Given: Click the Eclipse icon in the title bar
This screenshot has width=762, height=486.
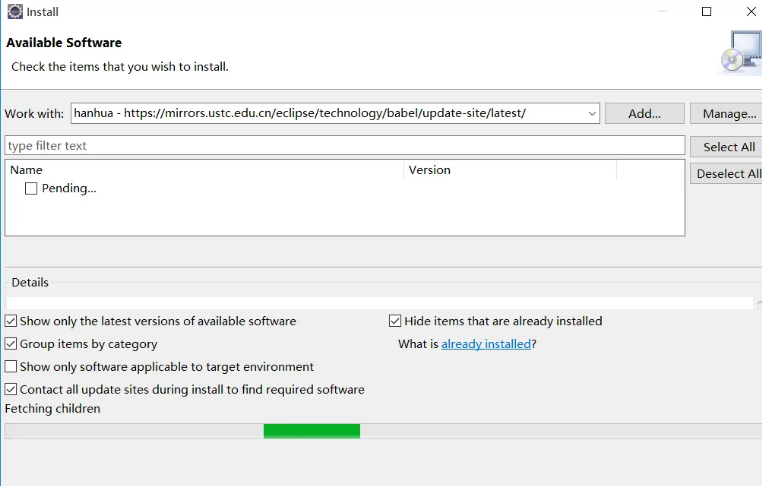Looking at the screenshot, I should [15, 12].
